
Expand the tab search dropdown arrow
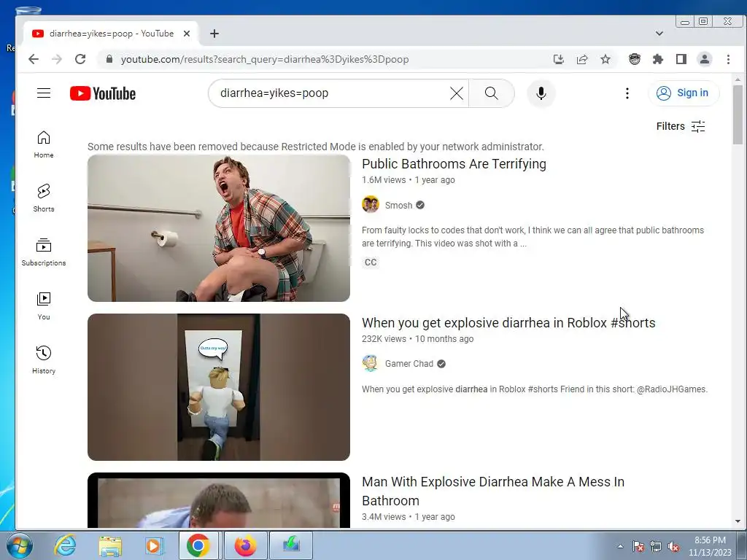[659, 34]
